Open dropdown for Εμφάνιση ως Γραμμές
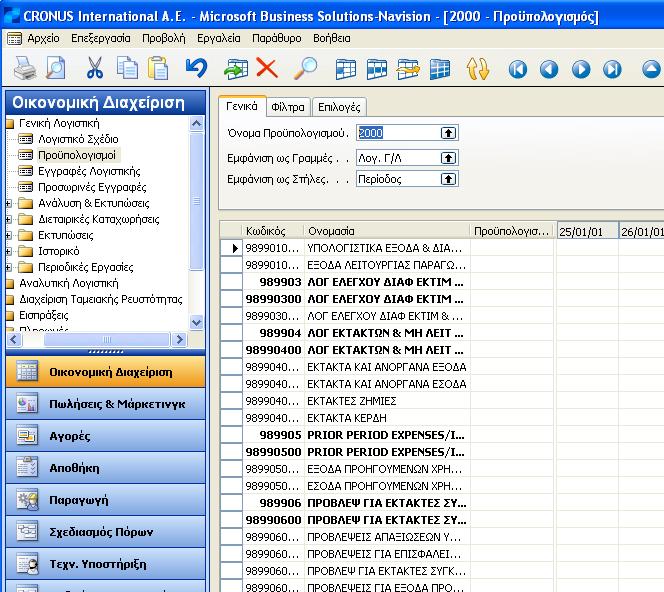Viewport: 664px width, 592px height. click(x=448, y=158)
